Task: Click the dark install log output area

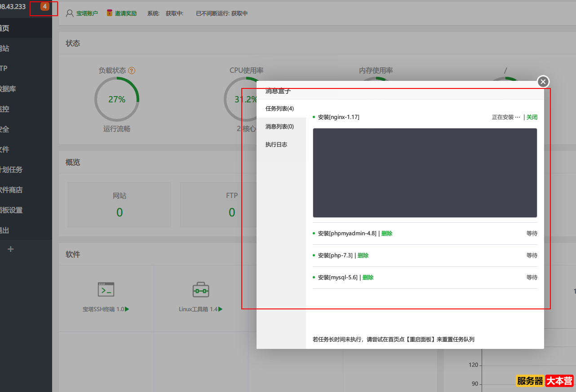Action: [x=425, y=173]
